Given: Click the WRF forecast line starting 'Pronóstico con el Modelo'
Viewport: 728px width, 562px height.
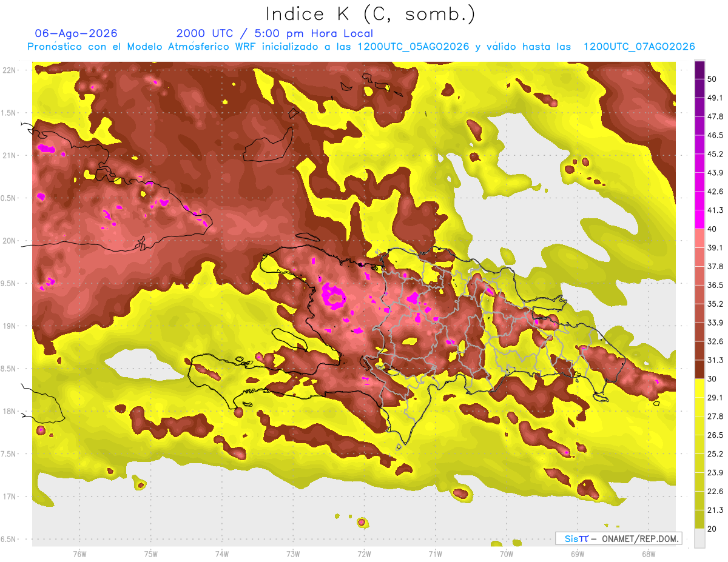Looking at the screenshot, I should click(361, 47).
